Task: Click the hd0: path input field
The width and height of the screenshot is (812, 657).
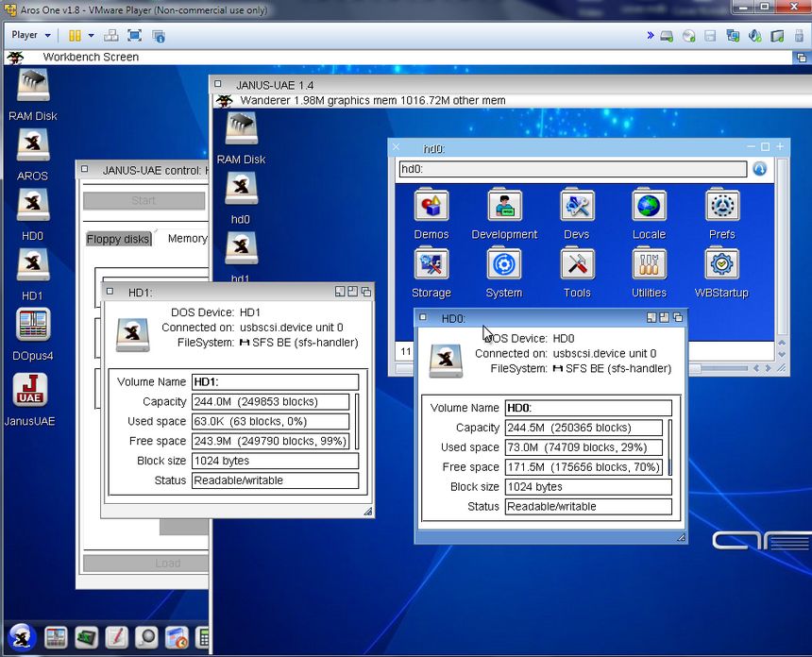Action: [x=571, y=169]
